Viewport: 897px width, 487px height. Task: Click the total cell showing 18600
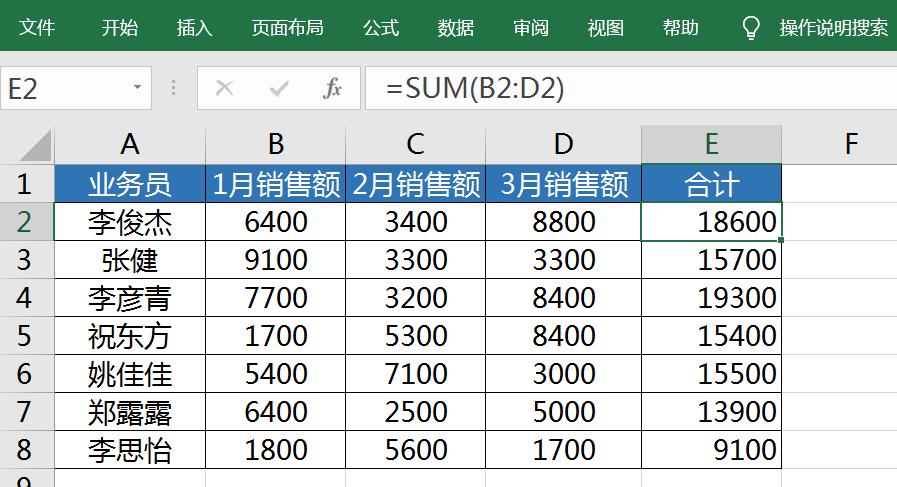point(712,221)
